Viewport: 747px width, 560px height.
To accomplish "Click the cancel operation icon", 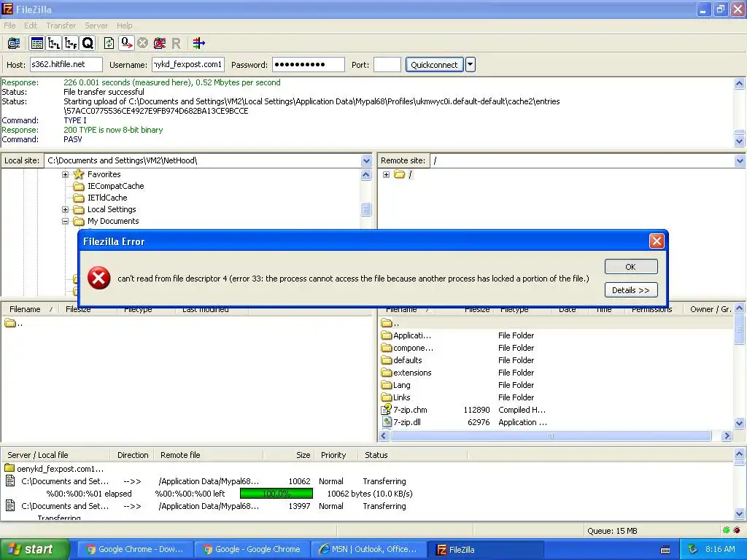I will [x=142, y=43].
